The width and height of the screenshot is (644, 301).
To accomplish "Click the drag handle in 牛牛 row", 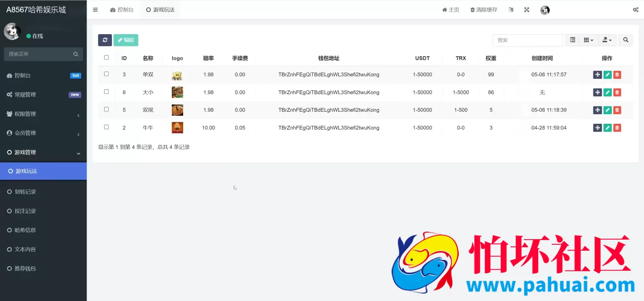I will click(x=597, y=128).
